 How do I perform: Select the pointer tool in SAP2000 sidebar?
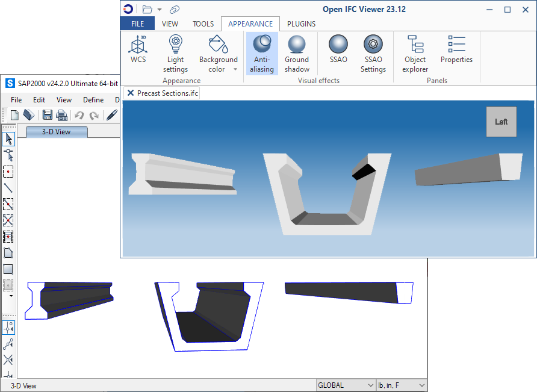(x=8, y=139)
